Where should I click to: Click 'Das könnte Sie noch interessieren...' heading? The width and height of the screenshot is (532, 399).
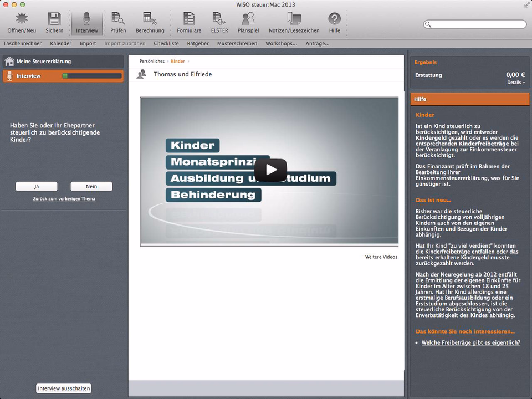pyautogui.click(x=465, y=331)
